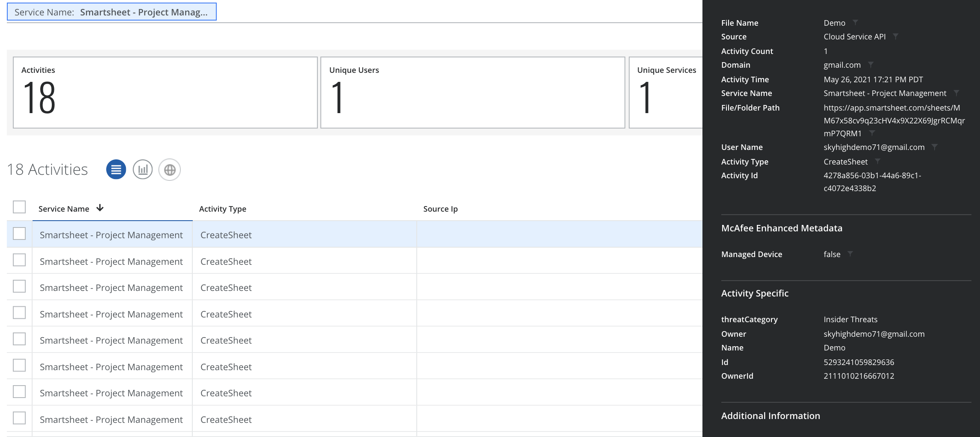Switch to the globe map view icon
Viewport: 980px width, 437px height.
pyautogui.click(x=170, y=170)
